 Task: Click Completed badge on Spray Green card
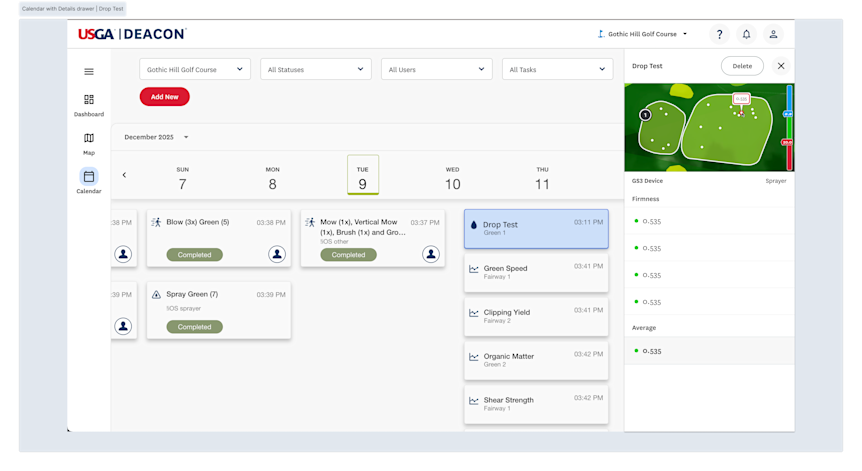click(x=195, y=326)
